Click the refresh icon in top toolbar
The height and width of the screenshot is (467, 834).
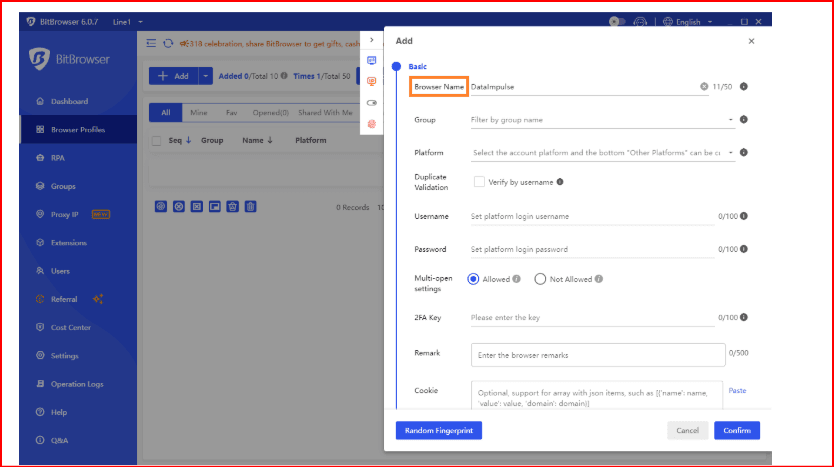click(x=168, y=43)
